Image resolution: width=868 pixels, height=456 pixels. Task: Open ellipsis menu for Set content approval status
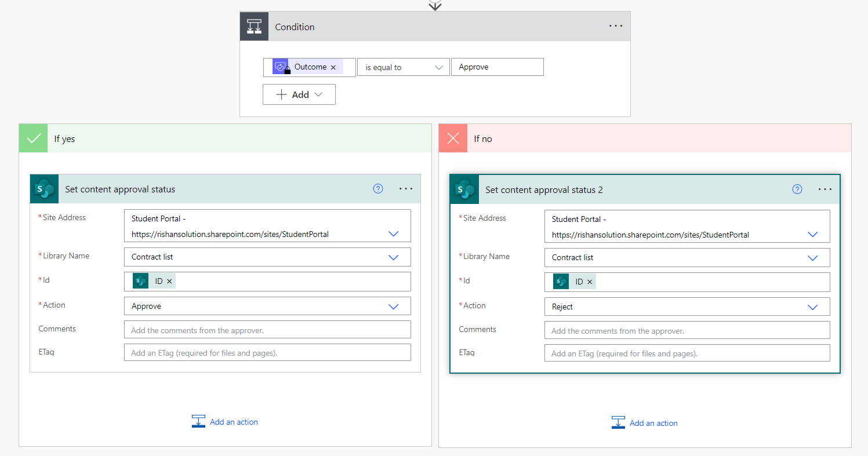[x=406, y=189]
